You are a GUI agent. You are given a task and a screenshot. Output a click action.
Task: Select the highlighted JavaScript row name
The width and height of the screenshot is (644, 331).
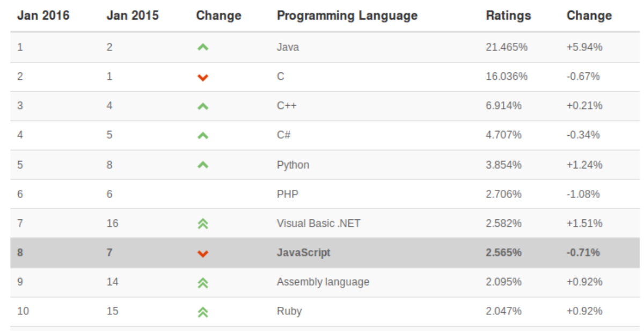(x=303, y=253)
